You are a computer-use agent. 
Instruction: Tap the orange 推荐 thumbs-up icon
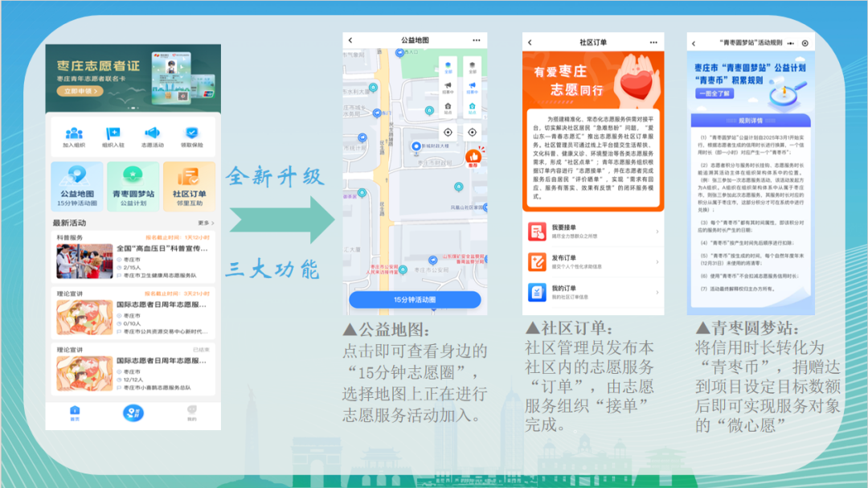473,158
